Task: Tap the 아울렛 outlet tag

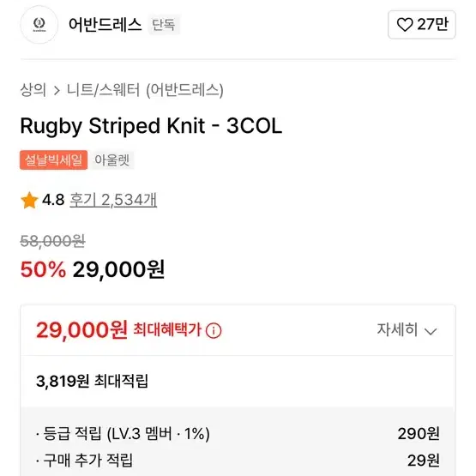Action: click(x=112, y=160)
